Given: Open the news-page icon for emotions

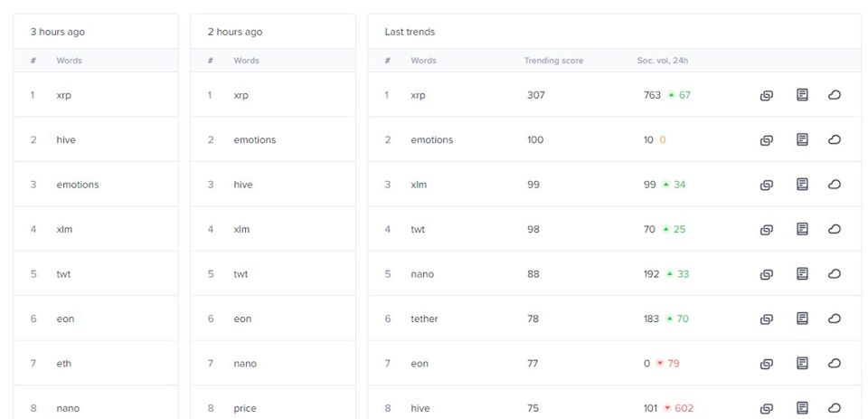Looking at the screenshot, I should [802, 139].
